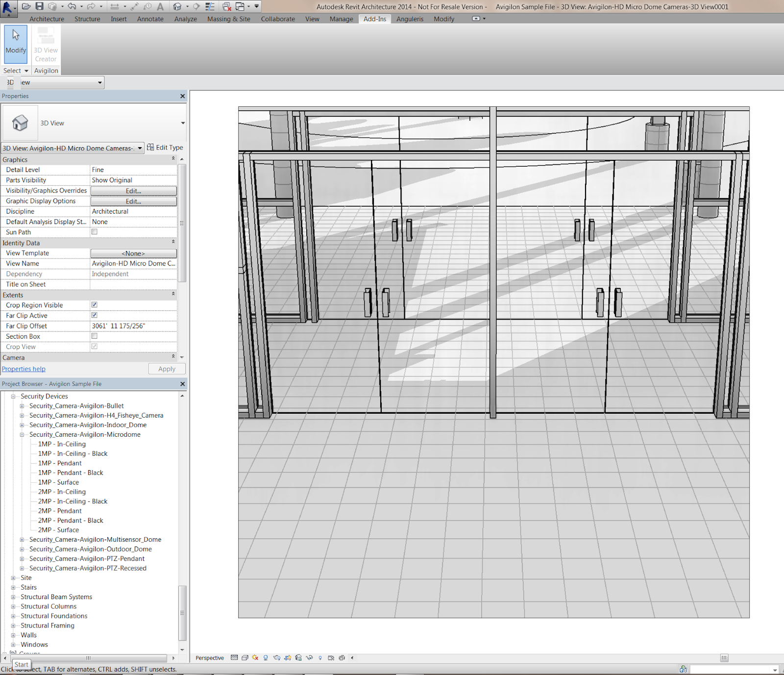
Task: Open the Properties help link
Action: (24, 369)
